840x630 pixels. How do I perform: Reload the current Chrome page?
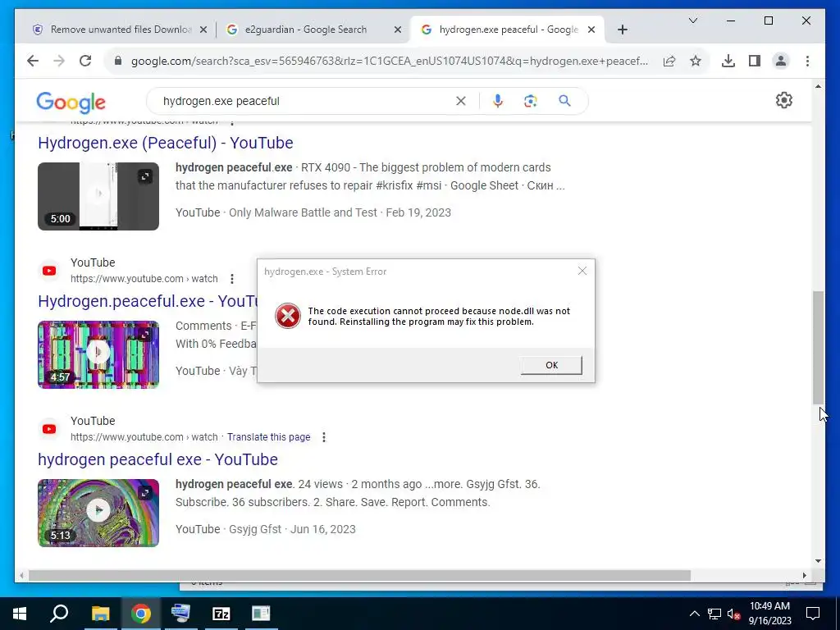[85, 61]
